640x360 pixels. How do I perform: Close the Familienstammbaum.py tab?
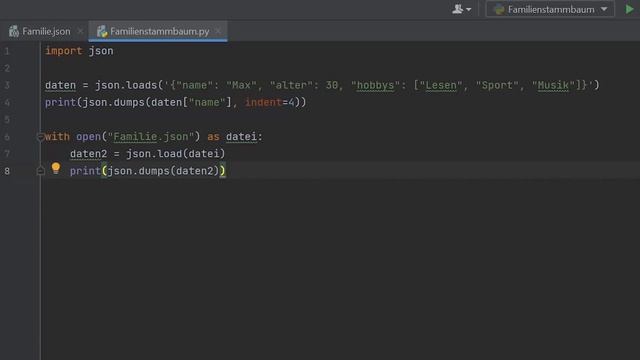[x=218, y=31]
